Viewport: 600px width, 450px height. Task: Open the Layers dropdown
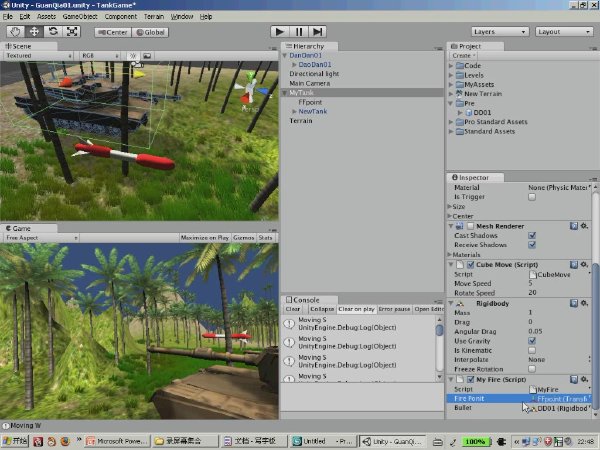pos(500,32)
